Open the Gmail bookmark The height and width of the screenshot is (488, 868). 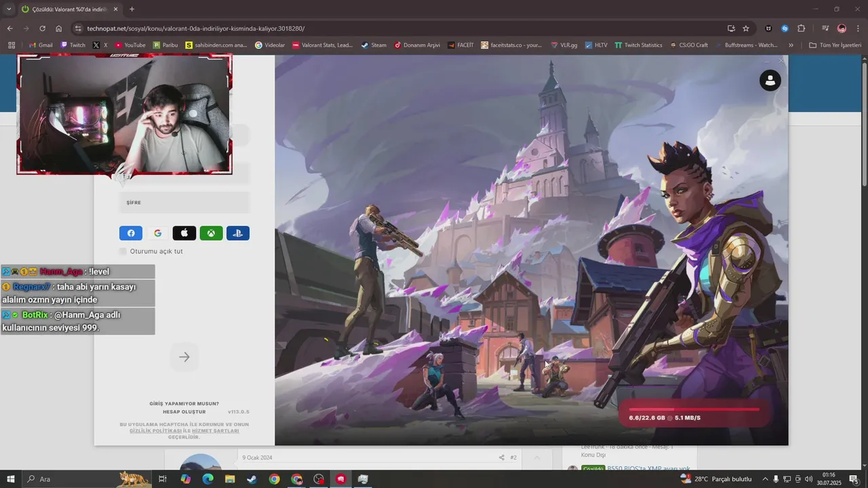coord(40,45)
